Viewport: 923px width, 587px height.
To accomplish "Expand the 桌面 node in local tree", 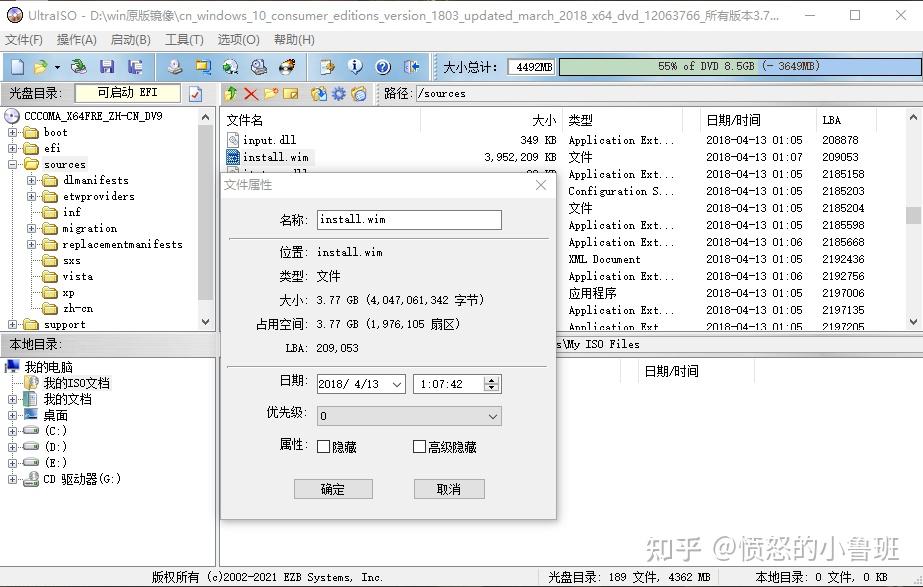I will pyautogui.click(x=12, y=415).
